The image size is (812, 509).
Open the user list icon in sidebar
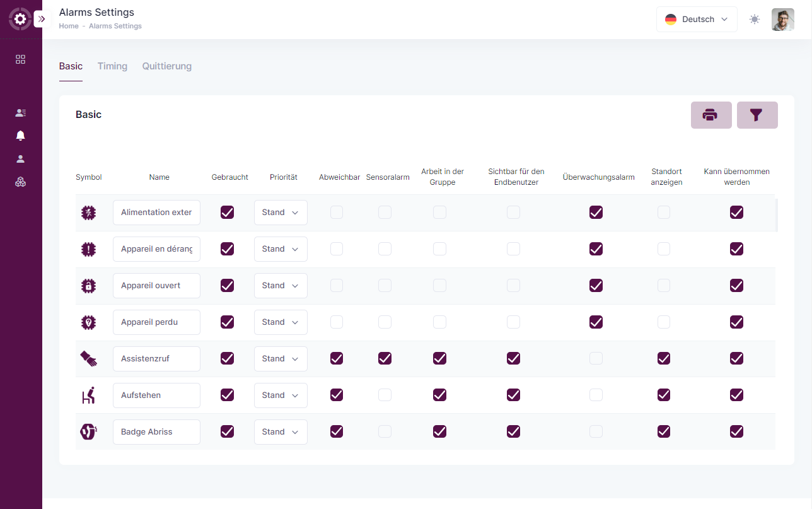click(20, 113)
